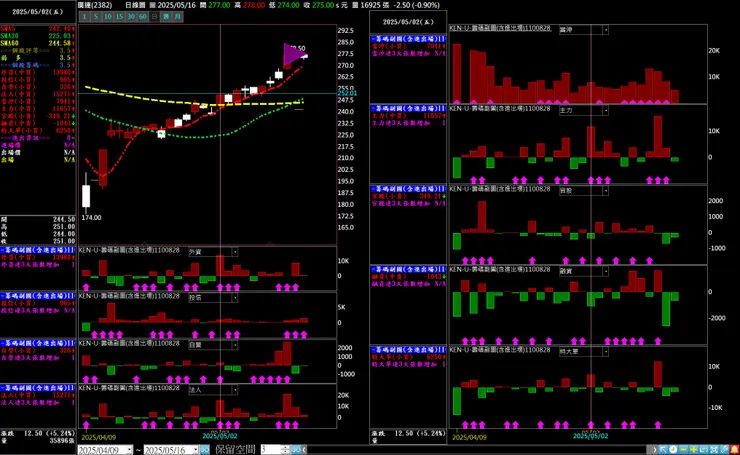
Task: Select the drawing pen tool icon
Action: tap(724, 449)
